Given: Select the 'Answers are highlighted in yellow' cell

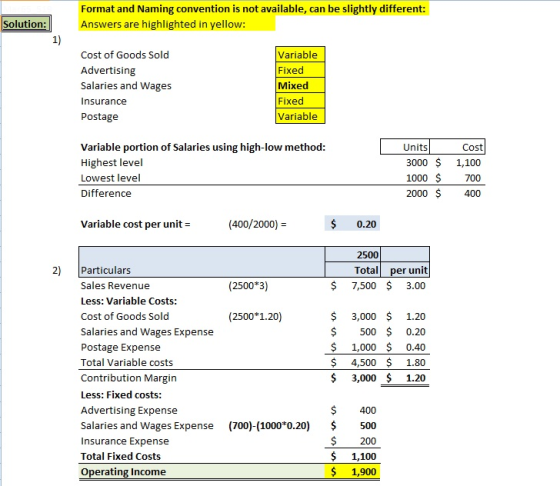Looking at the screenshot, I should pos(177,24).
